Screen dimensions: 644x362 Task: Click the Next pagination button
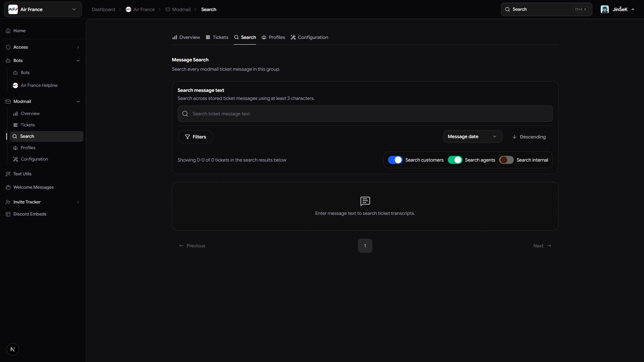[542, 246]
